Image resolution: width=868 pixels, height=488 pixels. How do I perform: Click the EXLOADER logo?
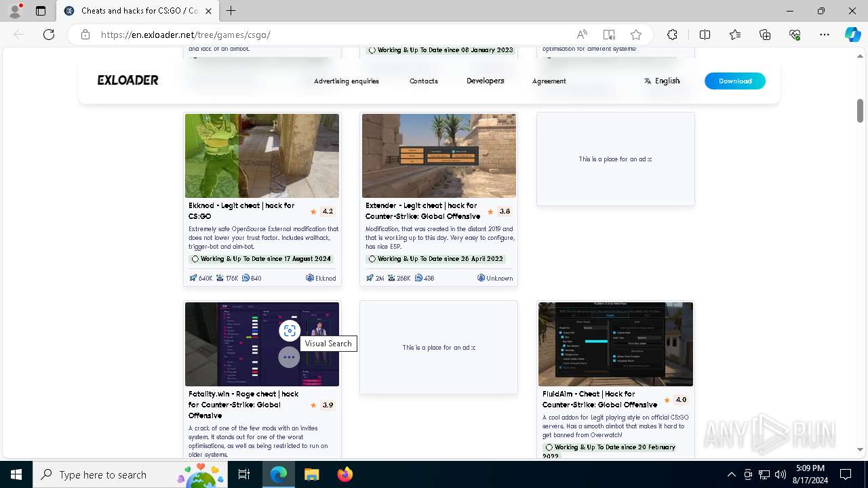point(127,80)
